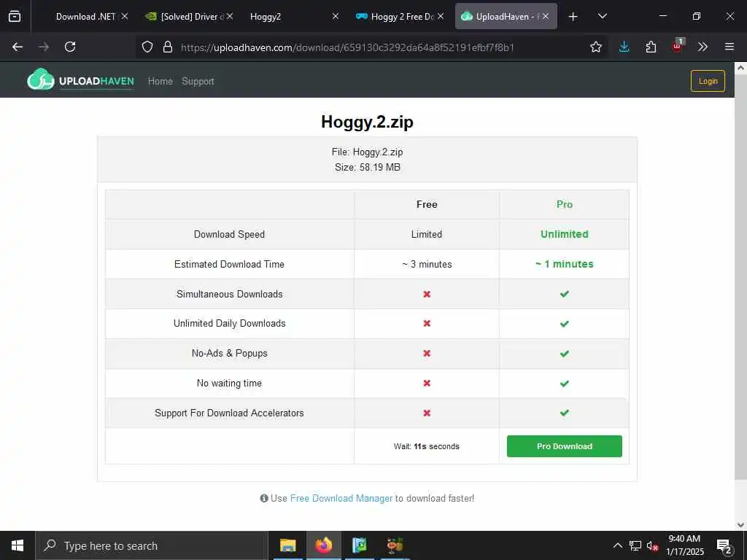Click the uBlock Origin extension icon
Image resolution: width=747 pixels, height=560 pixels.
pos(678,46)
